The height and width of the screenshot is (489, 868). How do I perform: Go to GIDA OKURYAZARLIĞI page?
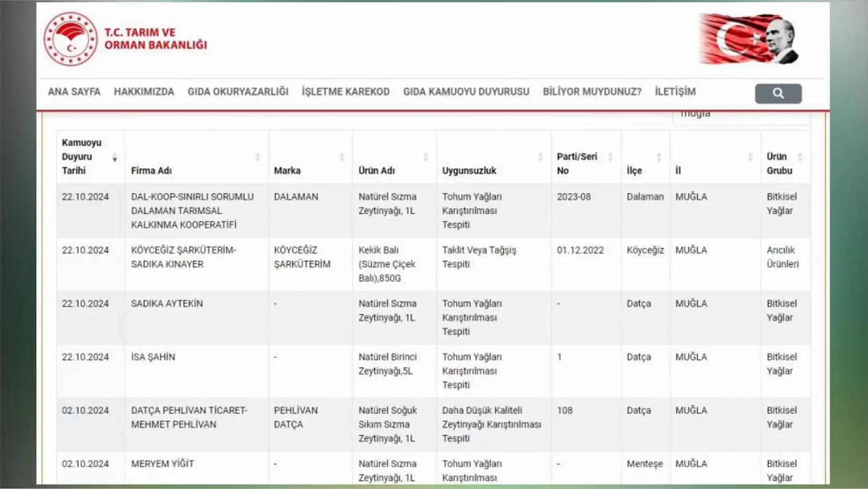pyautogui.click(x=238, y=92)
